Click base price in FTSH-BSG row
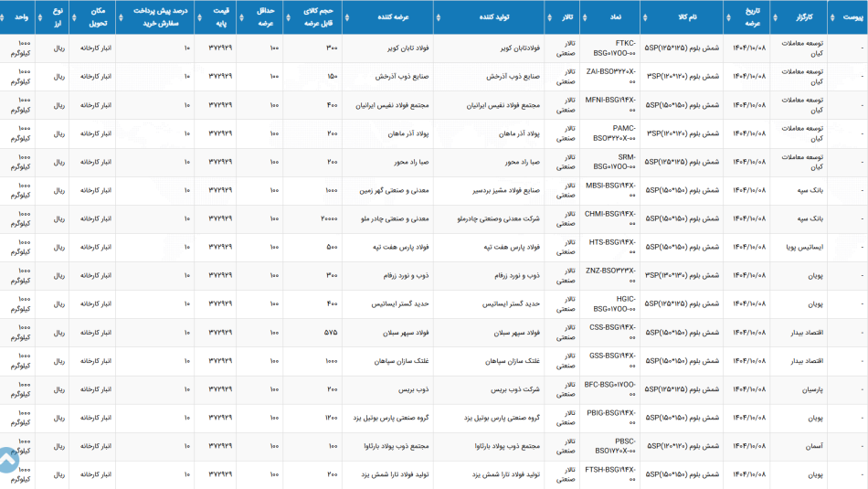Image resolution: width=868 pixels, height=489 pixels. [220, 474]
